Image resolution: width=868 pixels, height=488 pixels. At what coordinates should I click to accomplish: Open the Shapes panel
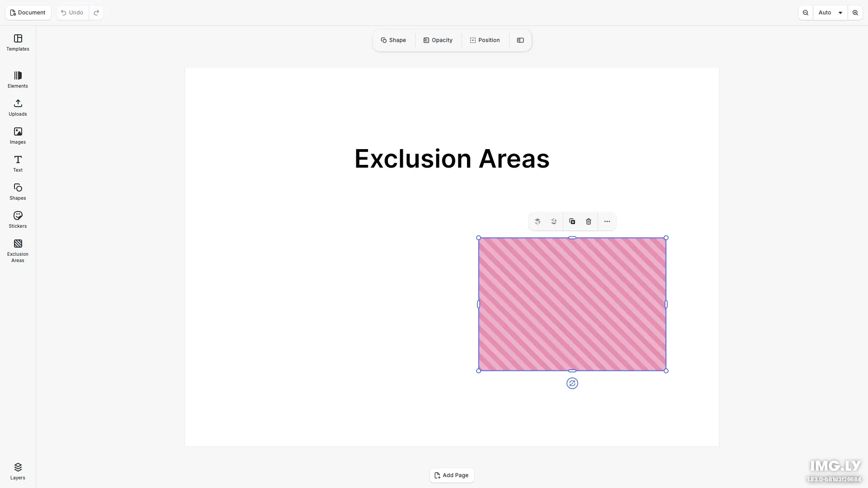(x=18, y=192)
